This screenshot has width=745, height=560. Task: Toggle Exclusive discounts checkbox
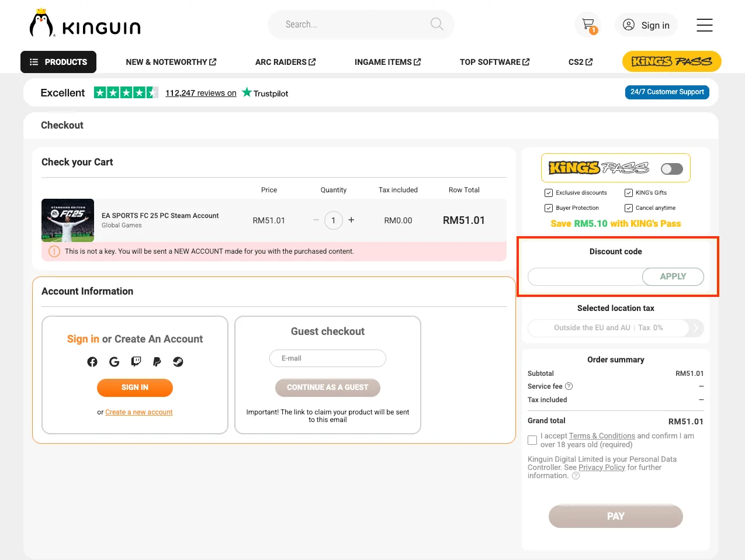click(x=549, y=193)
